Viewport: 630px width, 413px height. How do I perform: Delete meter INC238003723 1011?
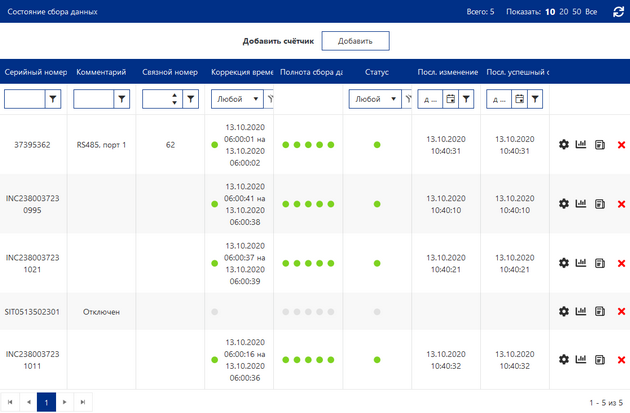pos(621,360)
